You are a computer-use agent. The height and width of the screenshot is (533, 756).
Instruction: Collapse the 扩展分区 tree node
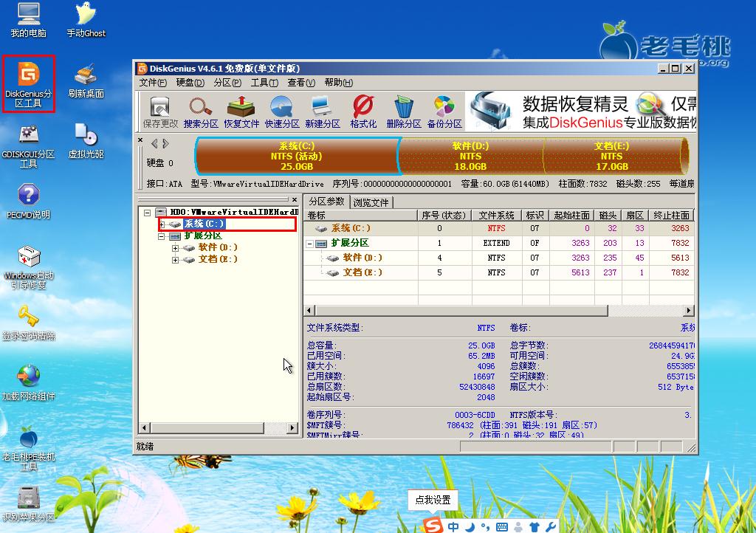pyautogui.click(x=162, y=236)
